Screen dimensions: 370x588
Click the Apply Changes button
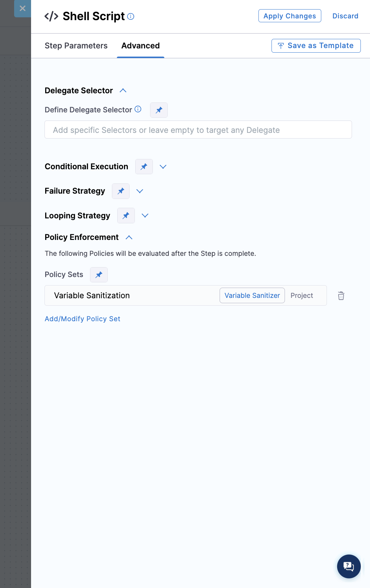pyautogui.click(x=290, y=16)
